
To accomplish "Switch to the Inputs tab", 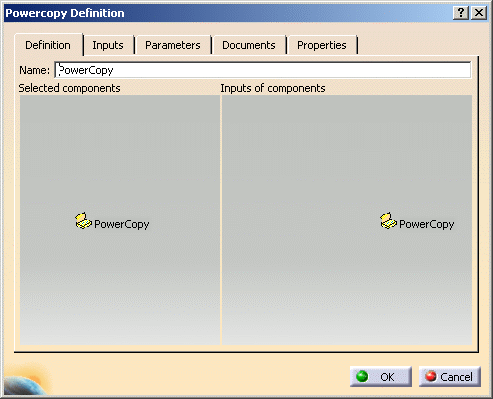I will [x=108, y=45].
